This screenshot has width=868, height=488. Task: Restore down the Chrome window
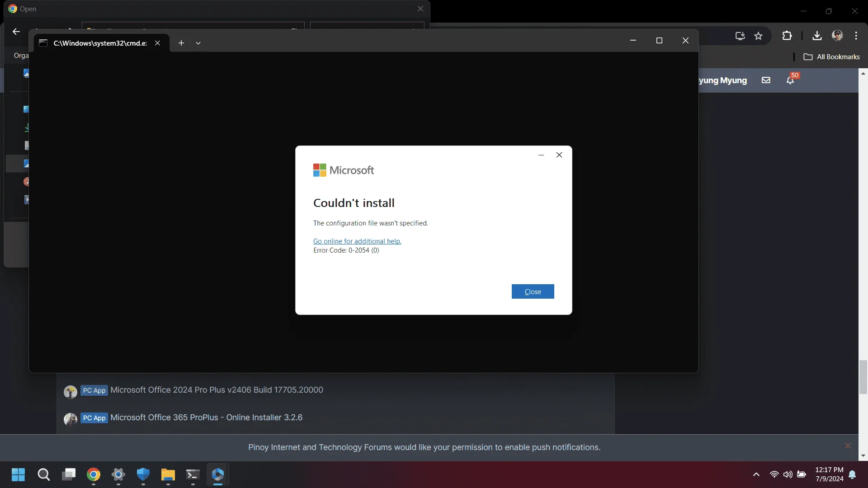(x=829, y=11)
